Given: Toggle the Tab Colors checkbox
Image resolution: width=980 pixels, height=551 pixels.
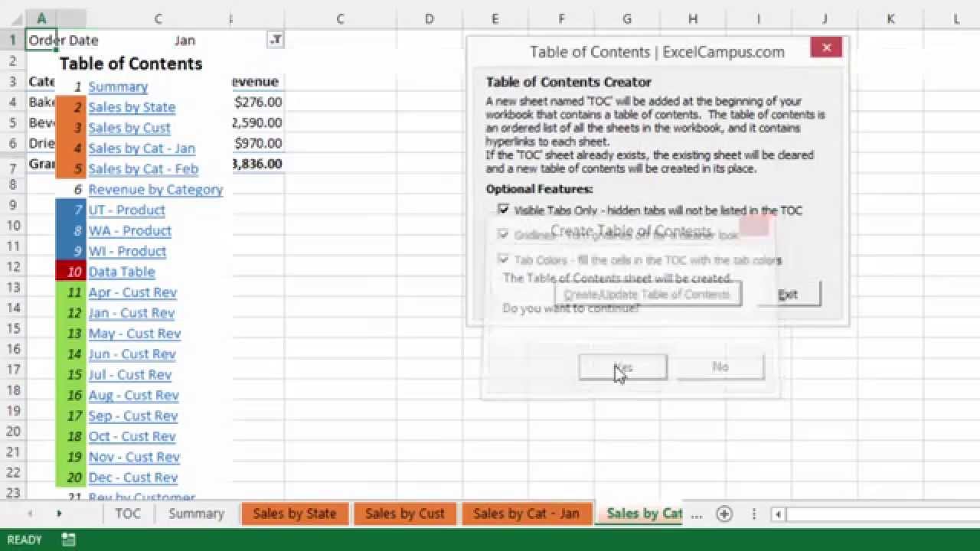Looking at the screenshot, I should coord(503,259).
